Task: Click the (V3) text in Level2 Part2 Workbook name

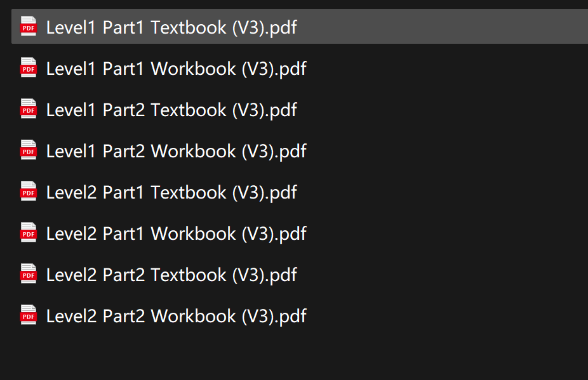Action: coord(259,316)
